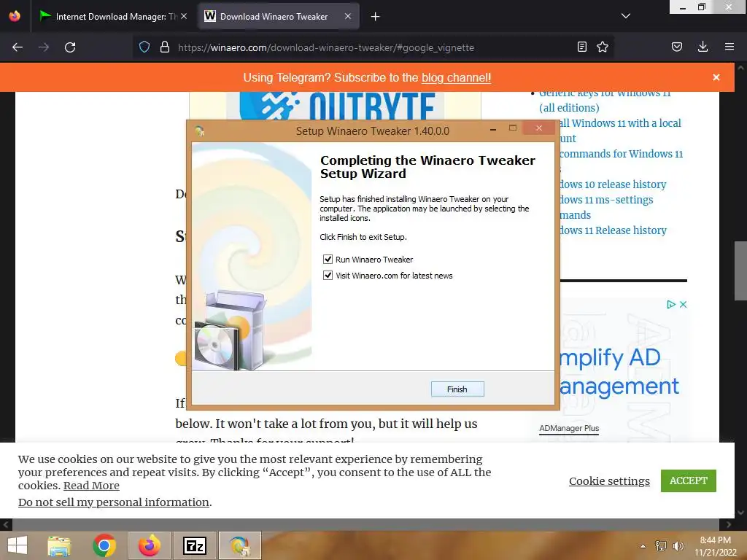
Task: Click the Firefox forward arrow
Action: pyautogui.click(x=43, y=47)
